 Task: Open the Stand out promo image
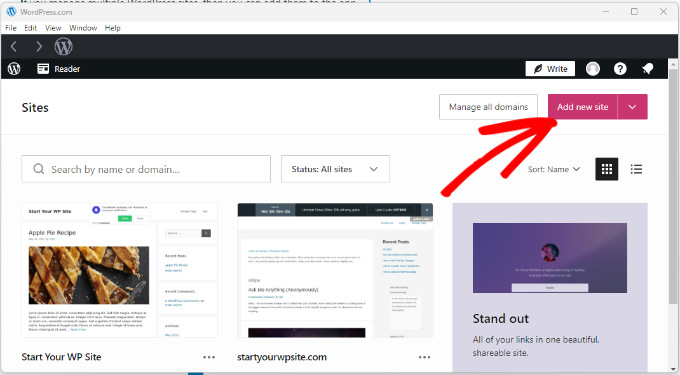pos(550,258)
